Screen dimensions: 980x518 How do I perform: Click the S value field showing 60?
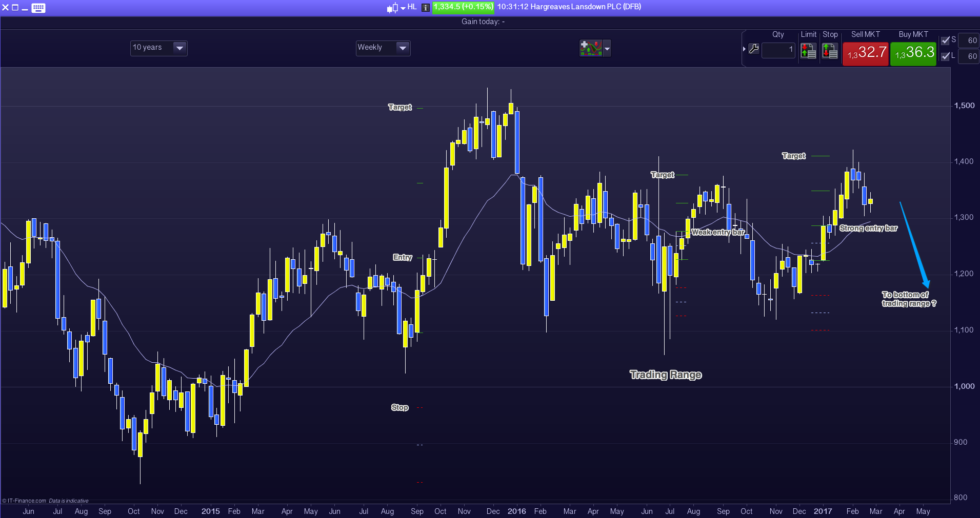[x=969, y=40]
